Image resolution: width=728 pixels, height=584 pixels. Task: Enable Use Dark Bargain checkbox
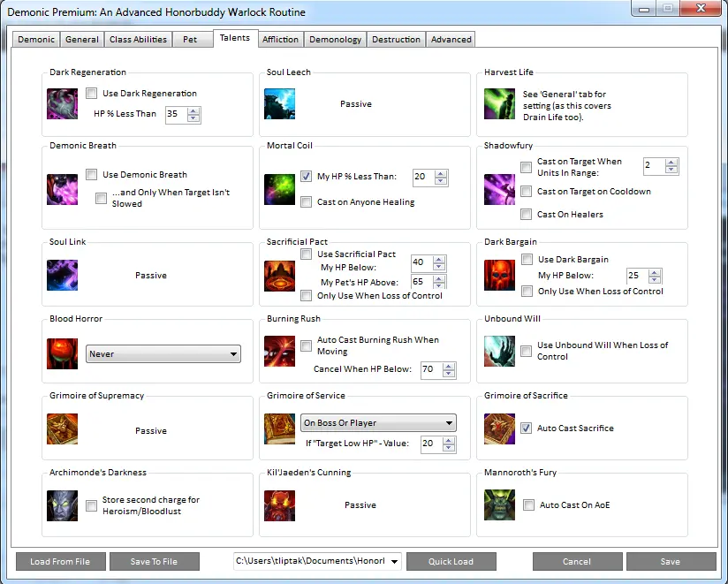click(527, 260)
